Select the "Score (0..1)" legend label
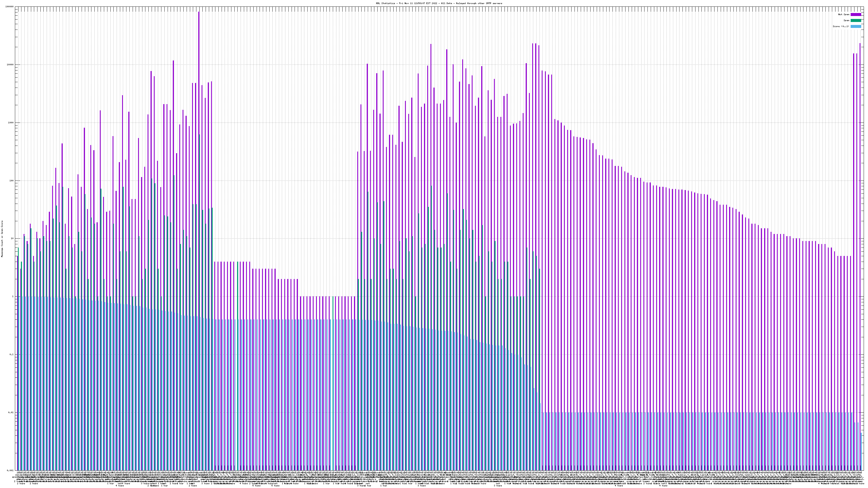 pyautogui.click(x=841, y=26)
